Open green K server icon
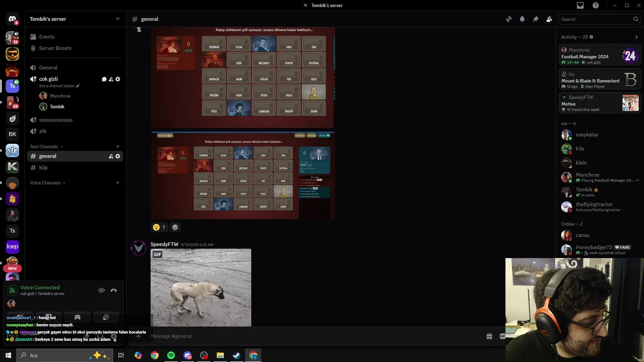The width and height of the screenshot is (644, 362). coord(13,166)
